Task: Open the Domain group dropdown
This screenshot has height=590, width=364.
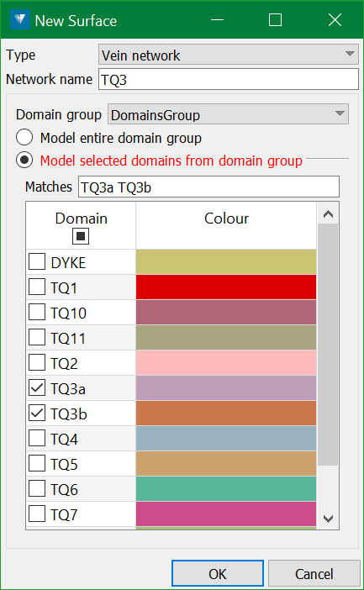Action: 228,114
